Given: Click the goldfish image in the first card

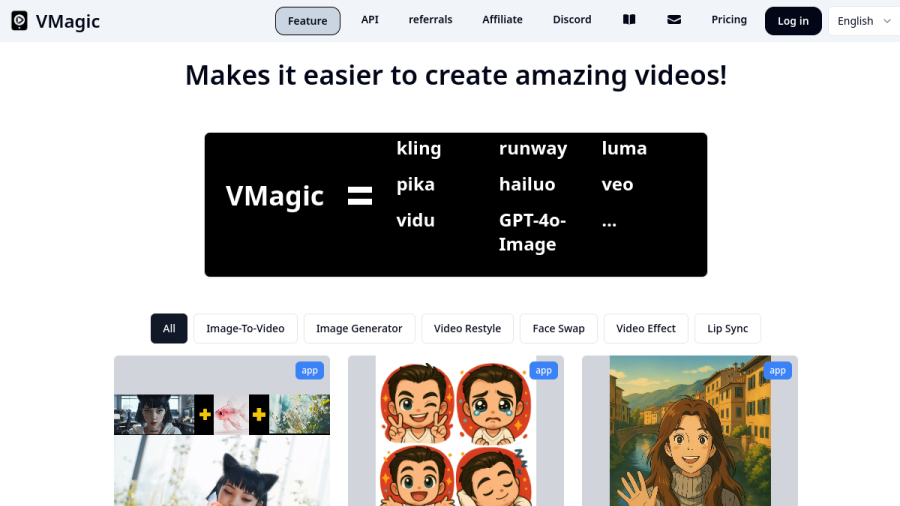Looking at the screenshot, I should [231, 414].
